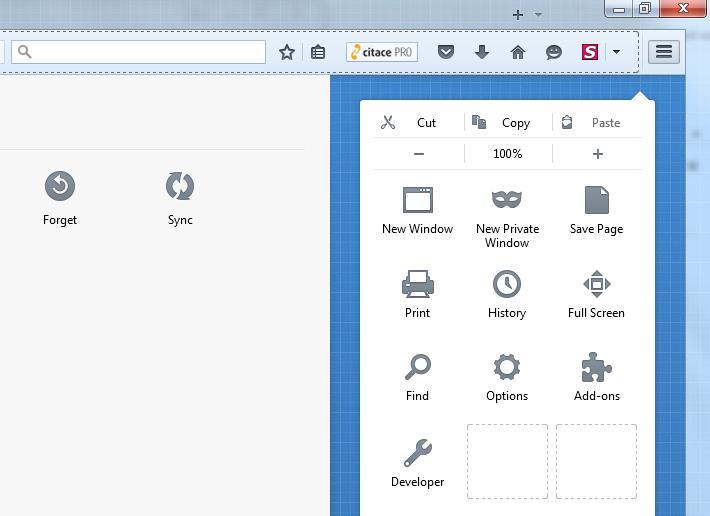Click the rightmost empty placeholder slot

[x=596, y=462]
